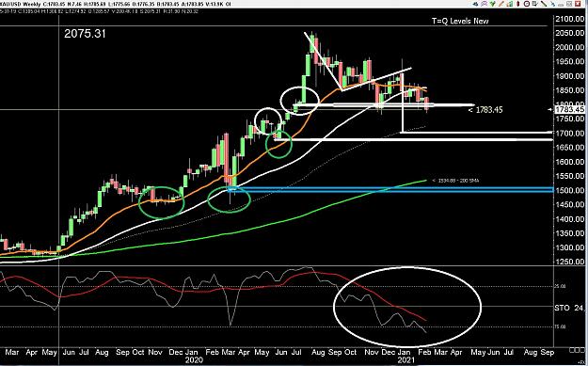Click the middle small box at chart bottom-right

pos(577,350)
